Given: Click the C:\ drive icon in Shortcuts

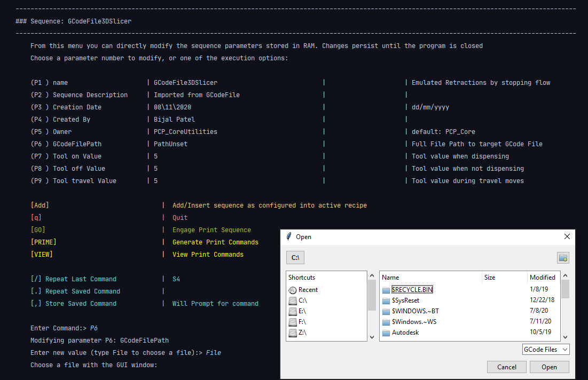Looking at the screenshot, I should (293, 300).
